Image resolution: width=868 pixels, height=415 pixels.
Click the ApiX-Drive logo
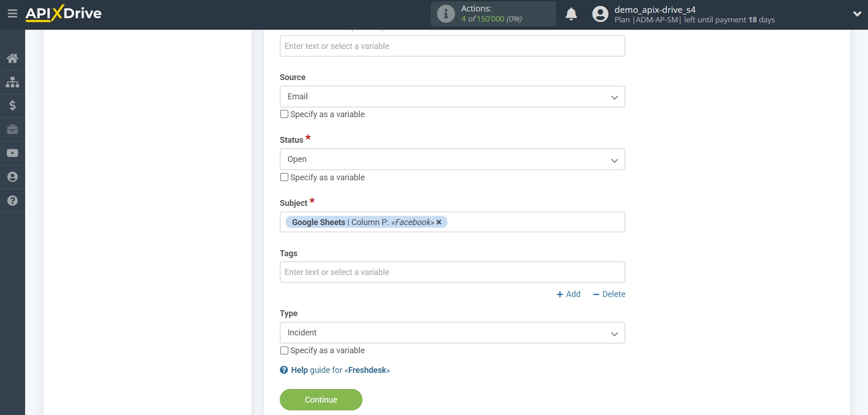(x=64, y=13)
